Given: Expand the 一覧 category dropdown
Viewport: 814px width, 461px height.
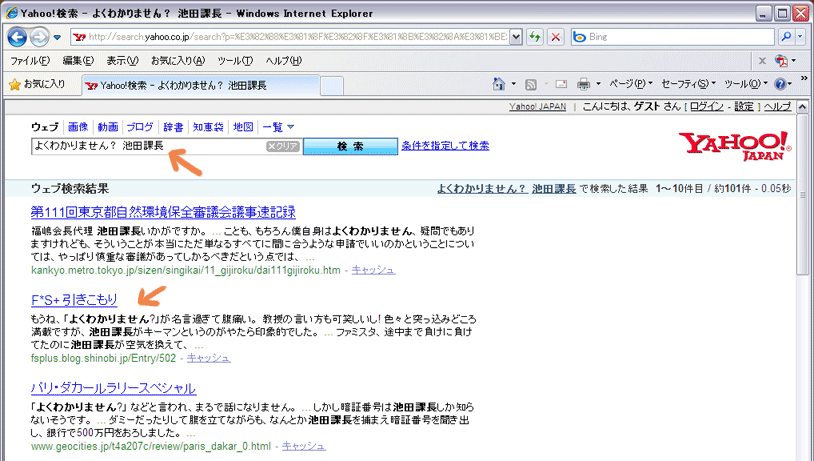Looking at the screenshot, I should 278,127.
